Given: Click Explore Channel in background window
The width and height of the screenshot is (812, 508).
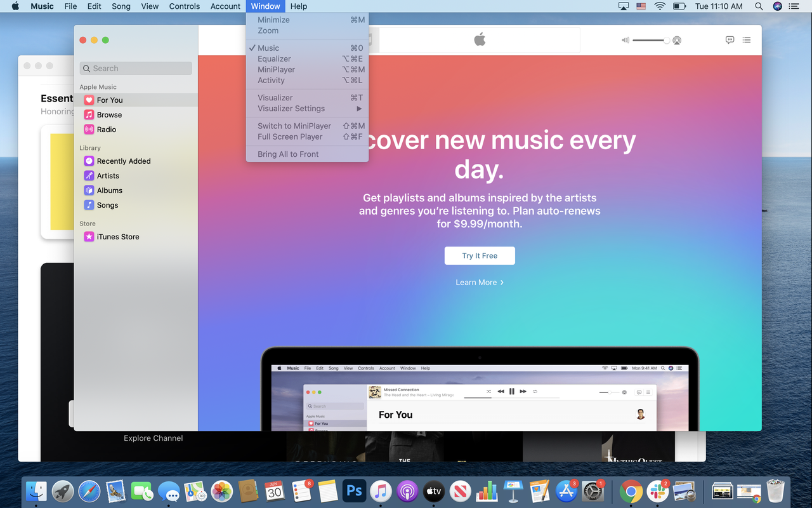Looking at the screenshot, I should (x=154, y=438).
